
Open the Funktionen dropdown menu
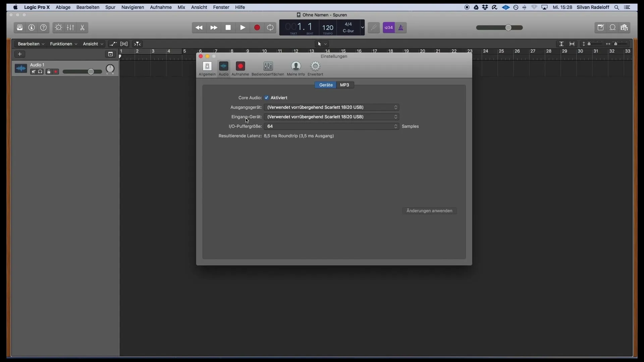pos(64,44)
